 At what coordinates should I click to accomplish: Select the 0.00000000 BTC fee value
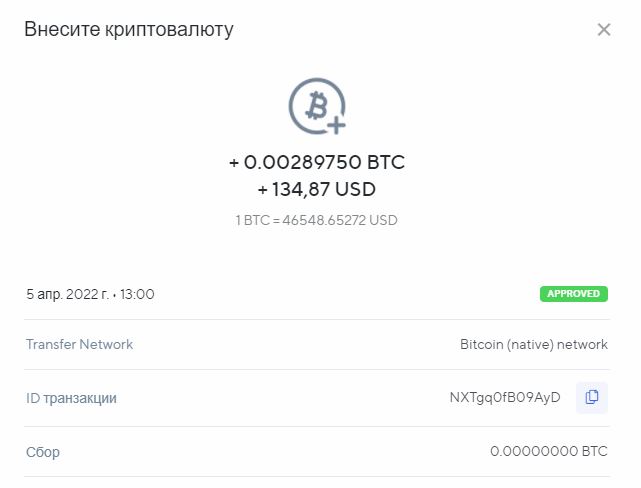[x=548, y=452]
